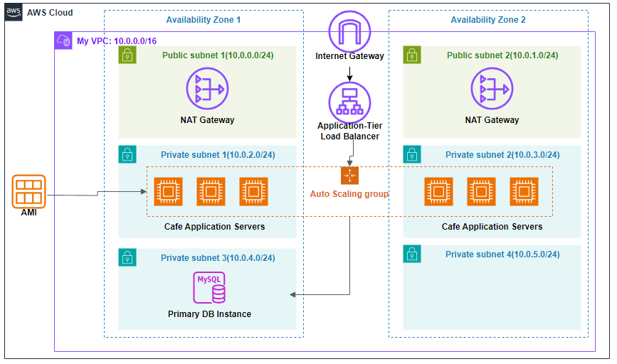617x364 pixels.
Task: Select "Cafe Application Servers" under Private subnet 2
Action: [492, 226]
